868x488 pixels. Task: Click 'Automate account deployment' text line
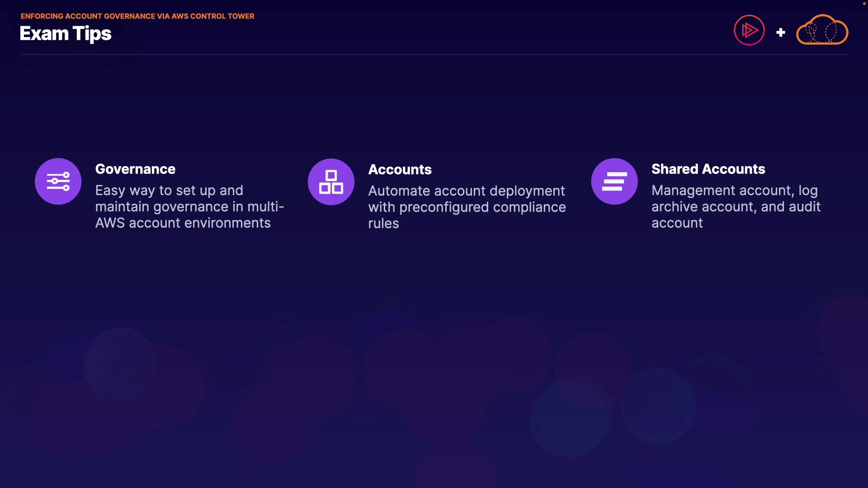point(466,191)
